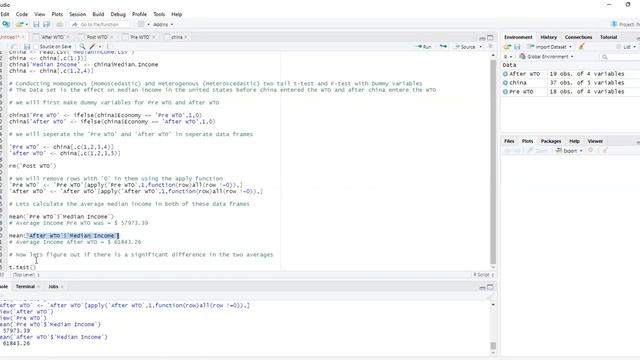The image size is (640, 360).
Task: Click the workspace panes grid icon
Action: [x=141, y=24]
